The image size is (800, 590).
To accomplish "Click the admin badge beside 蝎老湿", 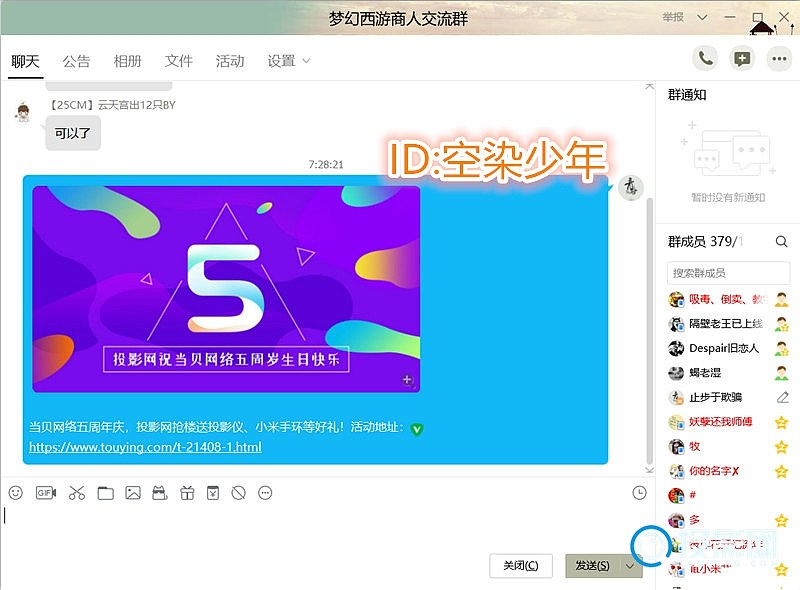I will pyautogui.click(x=781, y=373).
